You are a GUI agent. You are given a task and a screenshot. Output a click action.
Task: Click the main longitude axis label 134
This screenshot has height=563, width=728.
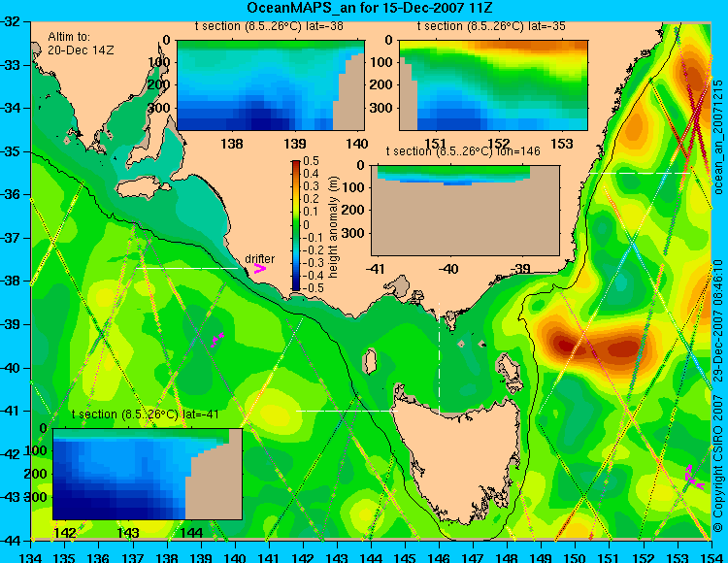tap(31, 557)
